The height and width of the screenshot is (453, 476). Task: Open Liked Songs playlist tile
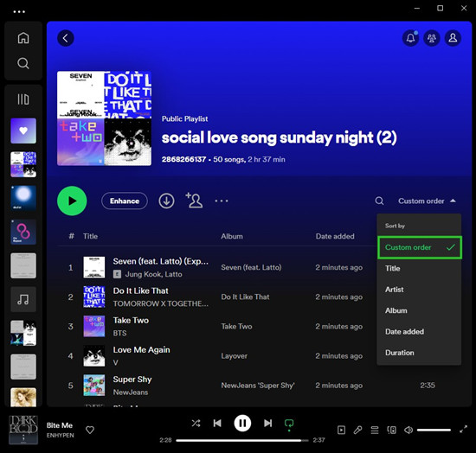23,131
